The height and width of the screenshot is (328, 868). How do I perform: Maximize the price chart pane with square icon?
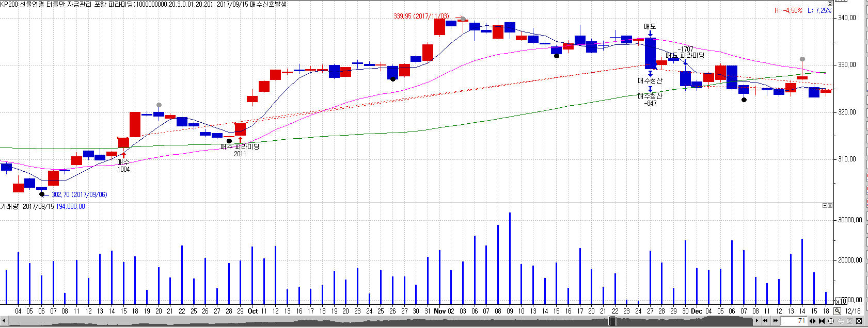click(x=830, y=3)
